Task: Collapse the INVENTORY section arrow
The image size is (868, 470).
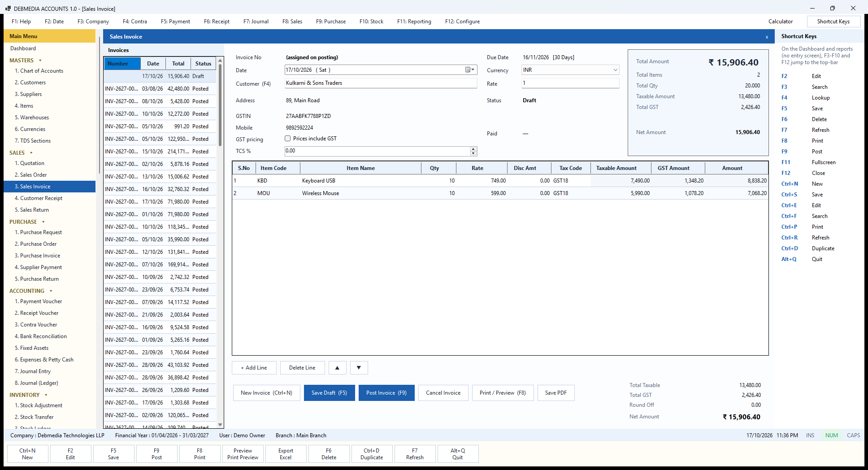Action: point(46,395)
